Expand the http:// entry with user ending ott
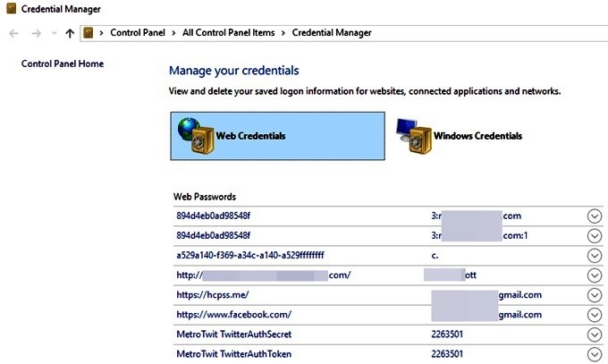The height and width of the screenshot is (364, 608). [594, 275]
